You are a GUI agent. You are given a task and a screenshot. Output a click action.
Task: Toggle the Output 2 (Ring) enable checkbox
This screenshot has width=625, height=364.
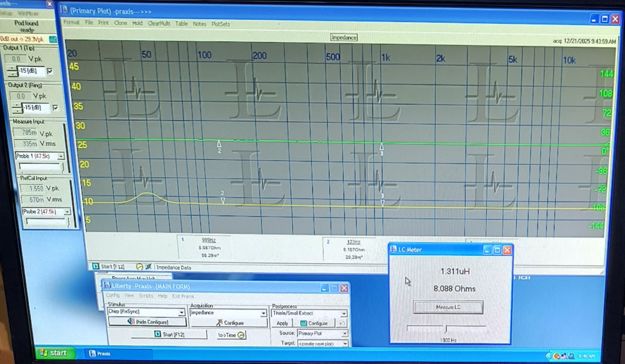(55, 108)
